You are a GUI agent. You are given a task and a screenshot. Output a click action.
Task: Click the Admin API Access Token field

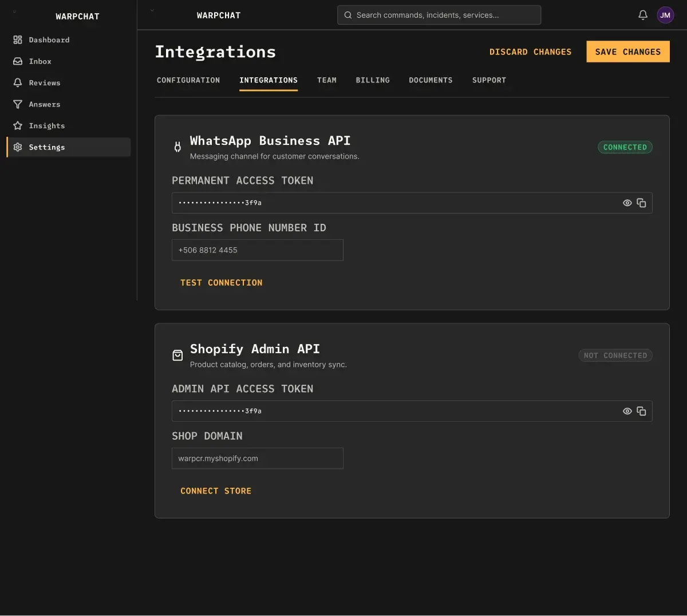pos(412,412)
